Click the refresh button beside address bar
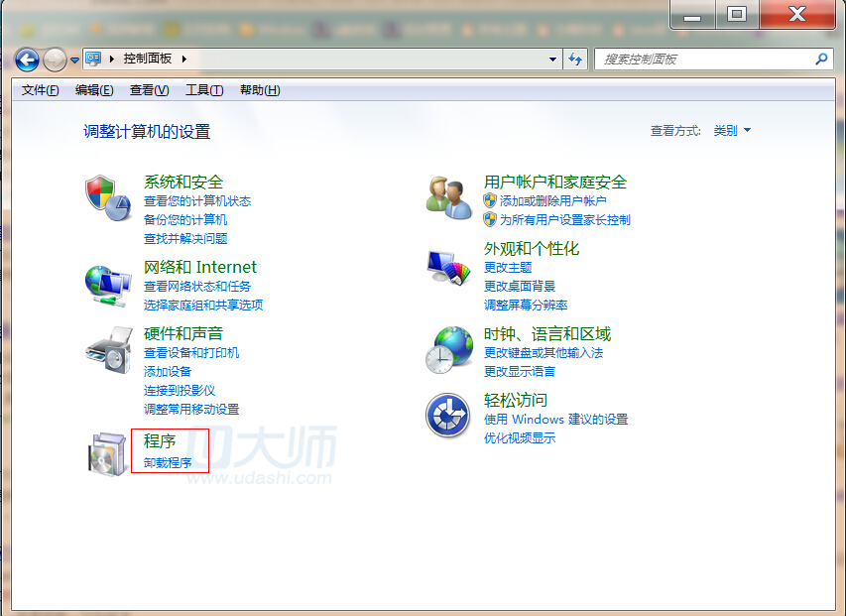The width and height of the screenshot is (846, 616). pos(575,60)
